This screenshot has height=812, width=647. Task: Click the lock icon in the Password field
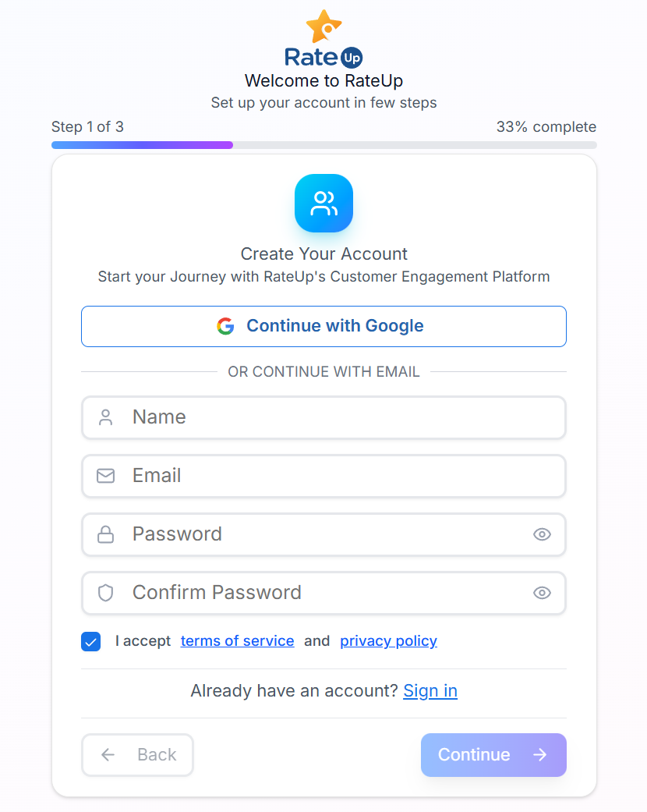click(x=105, y=534)
